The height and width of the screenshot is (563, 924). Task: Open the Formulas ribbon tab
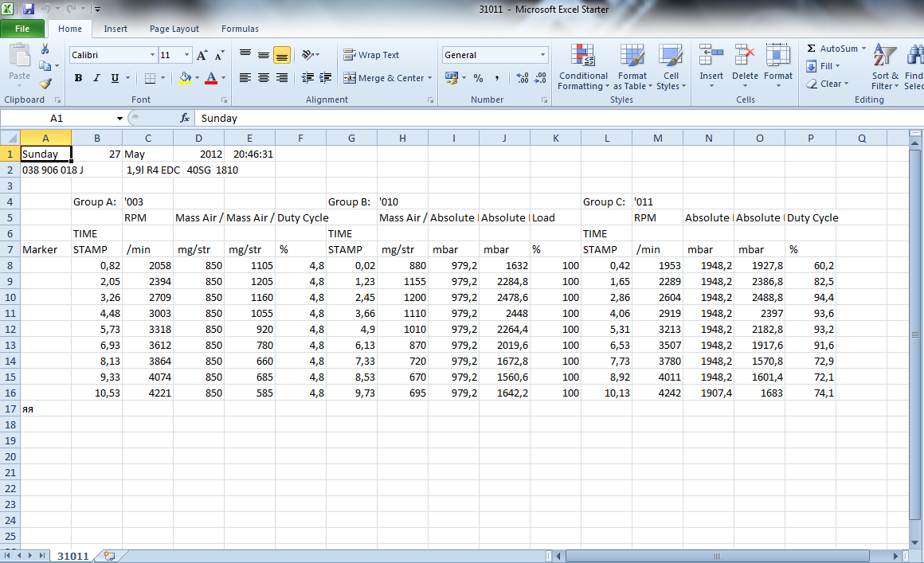click(240, 29)
